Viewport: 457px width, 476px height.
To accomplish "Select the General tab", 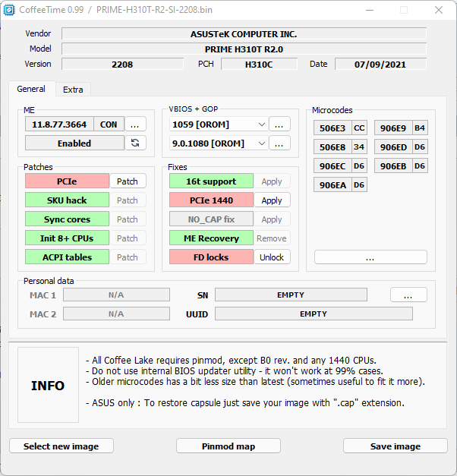I will point(31,89).
